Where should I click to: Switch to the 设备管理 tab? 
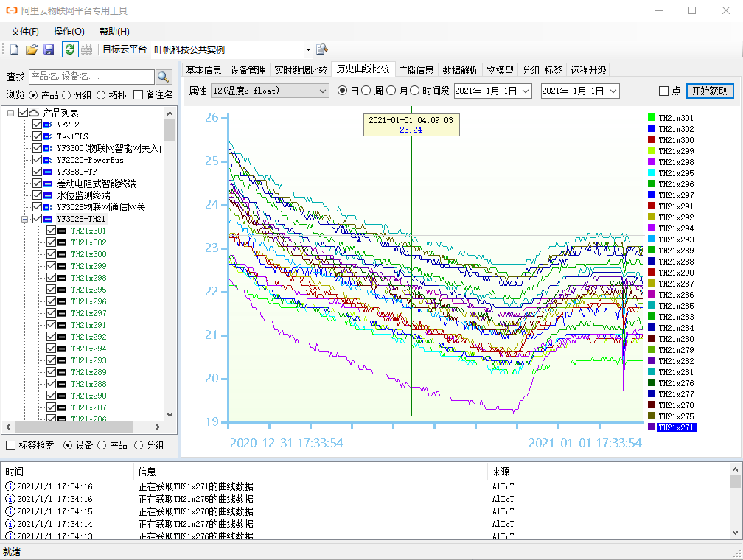point(248,70)
